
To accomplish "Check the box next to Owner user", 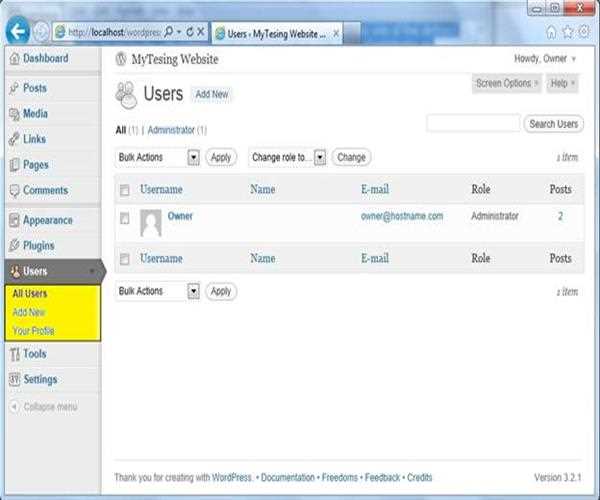I will point(125,217).
